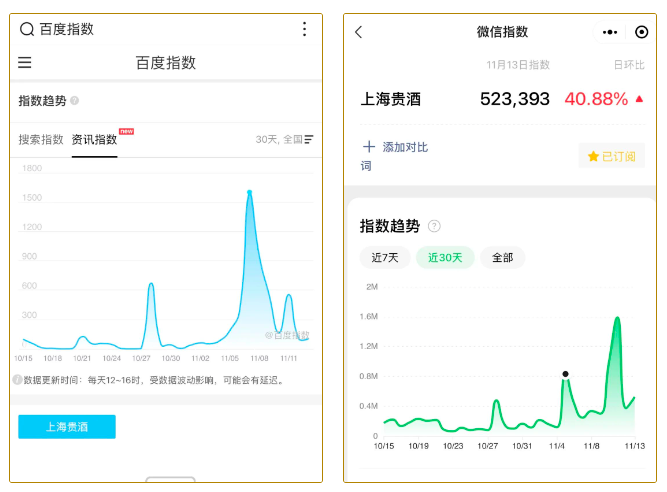Screen dimensions: 667x492
Task: Select the 全部 range tab
Action: point(502,258)
